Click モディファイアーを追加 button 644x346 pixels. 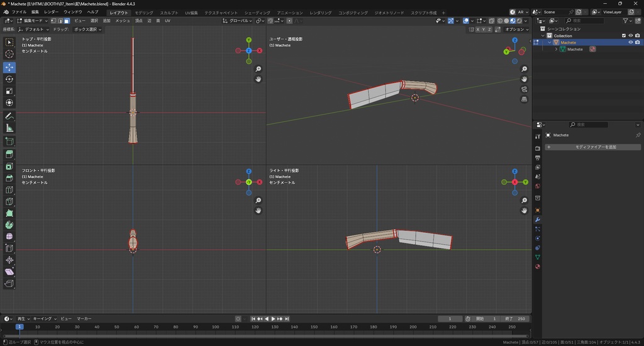[592, 147]
